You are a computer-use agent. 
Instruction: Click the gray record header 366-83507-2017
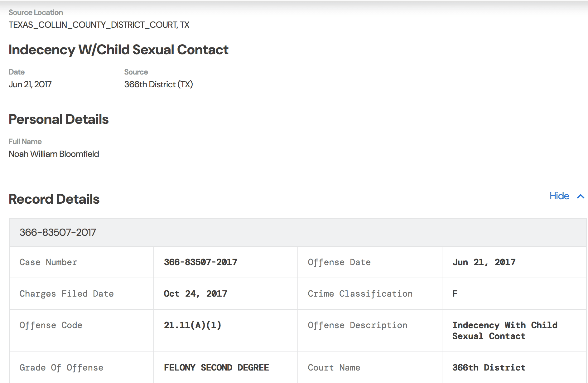tap(58, 232)
